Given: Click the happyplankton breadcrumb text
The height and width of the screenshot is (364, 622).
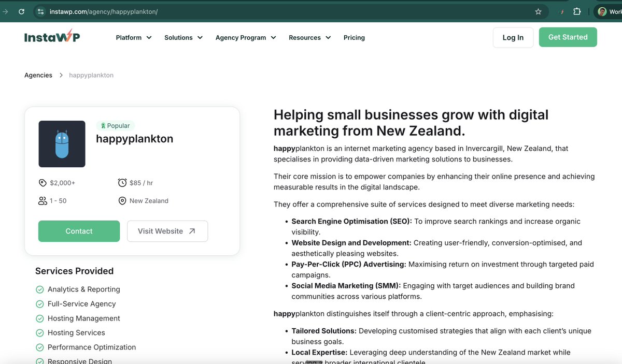Looking at the screenshot, I should coord(91,75).
